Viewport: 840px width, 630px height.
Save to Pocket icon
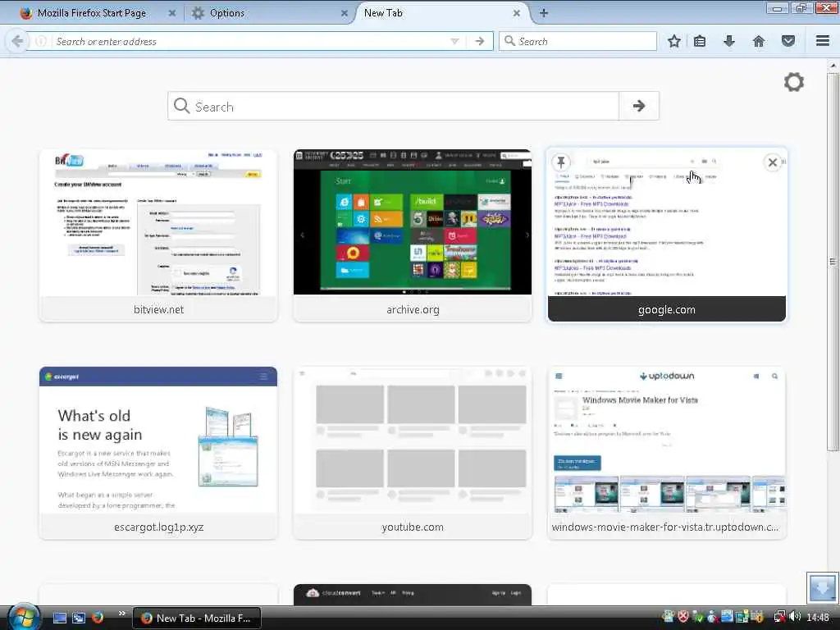tap(788, 41)
